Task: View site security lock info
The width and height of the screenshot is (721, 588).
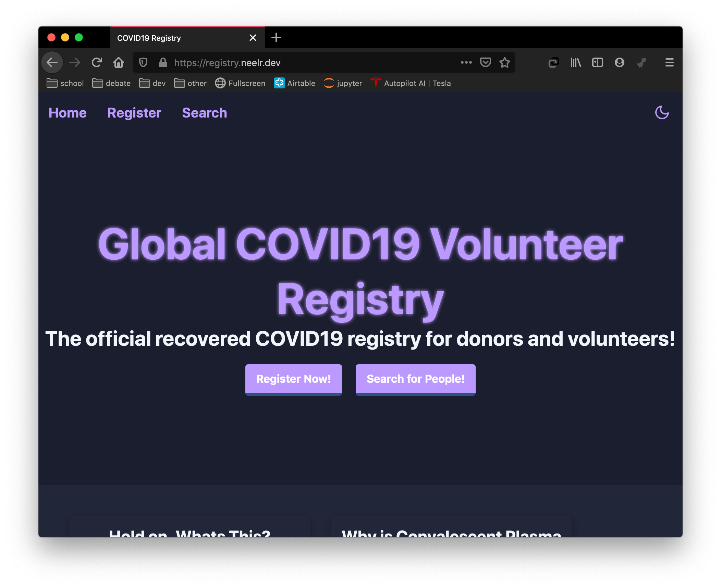Action: [163, 63]
